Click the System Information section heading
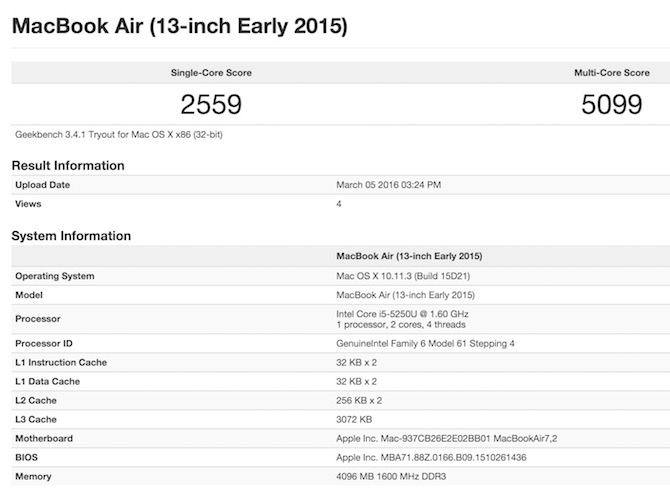The image size is (670, 492). pyautogui.click(x=71, y=236)
